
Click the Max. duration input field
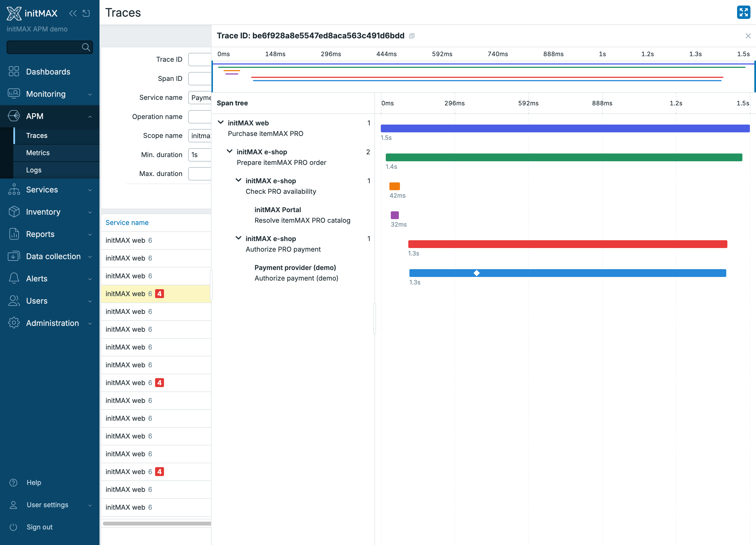(x=200, y=174)
